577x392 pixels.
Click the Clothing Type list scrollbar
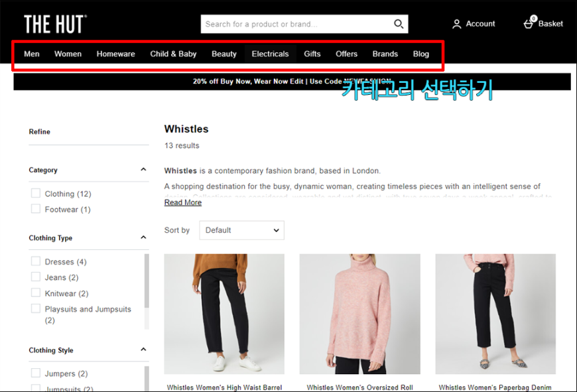[147, 281]
